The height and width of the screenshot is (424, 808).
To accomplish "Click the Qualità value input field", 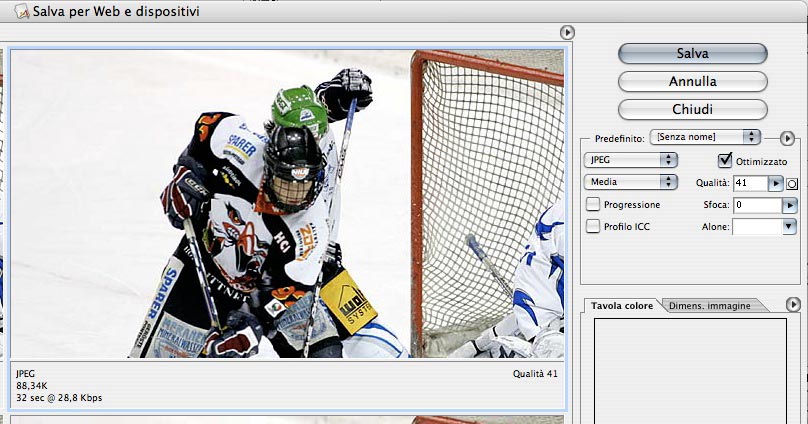I will point(749,183).
